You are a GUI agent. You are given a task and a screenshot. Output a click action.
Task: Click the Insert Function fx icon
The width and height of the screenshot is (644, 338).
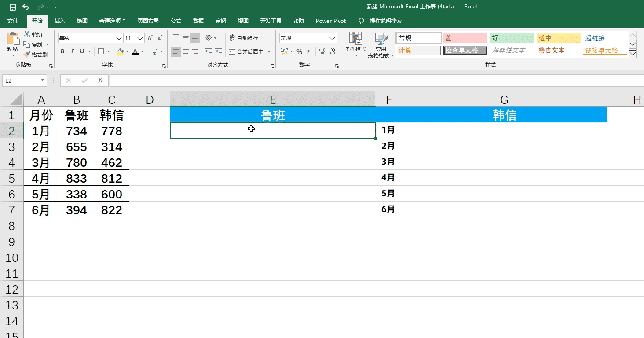[x=100, y=81]
